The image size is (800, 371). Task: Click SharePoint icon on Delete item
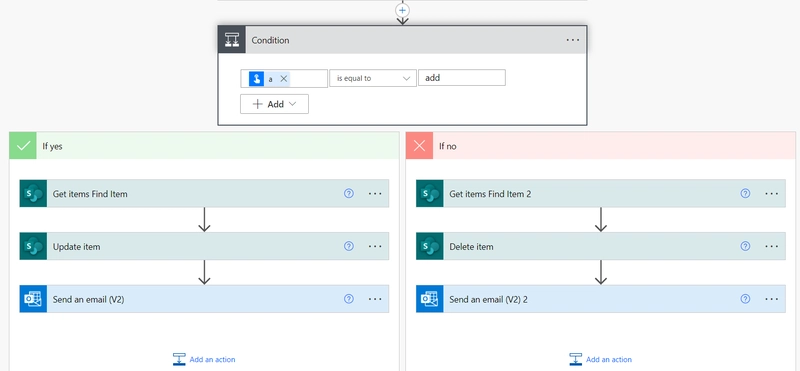tap(430, 246)
